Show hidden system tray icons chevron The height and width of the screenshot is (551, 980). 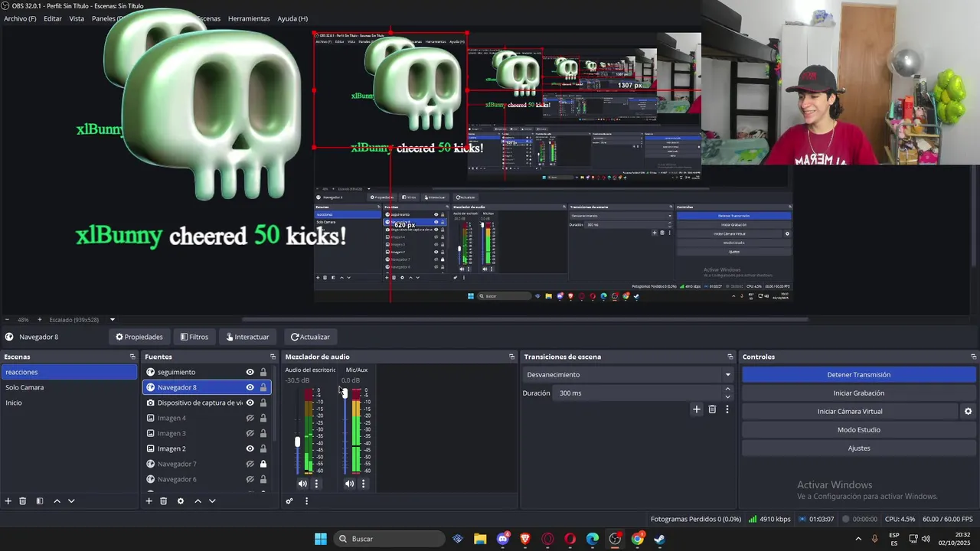[857, 539]
